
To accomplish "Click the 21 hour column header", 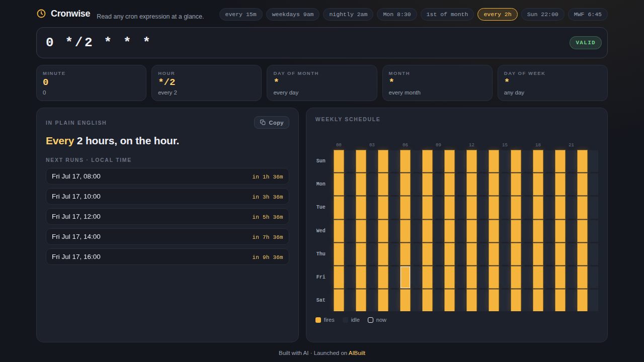I will [571, 145].
